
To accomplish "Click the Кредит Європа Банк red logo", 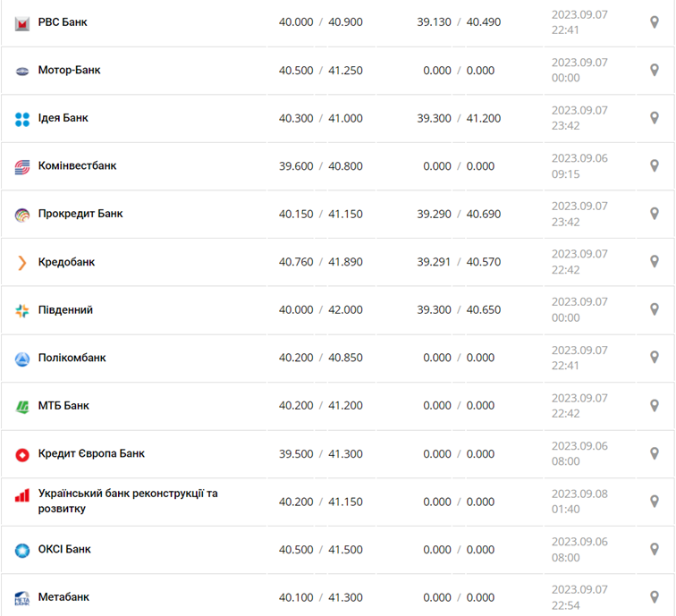I will [22, 455].
